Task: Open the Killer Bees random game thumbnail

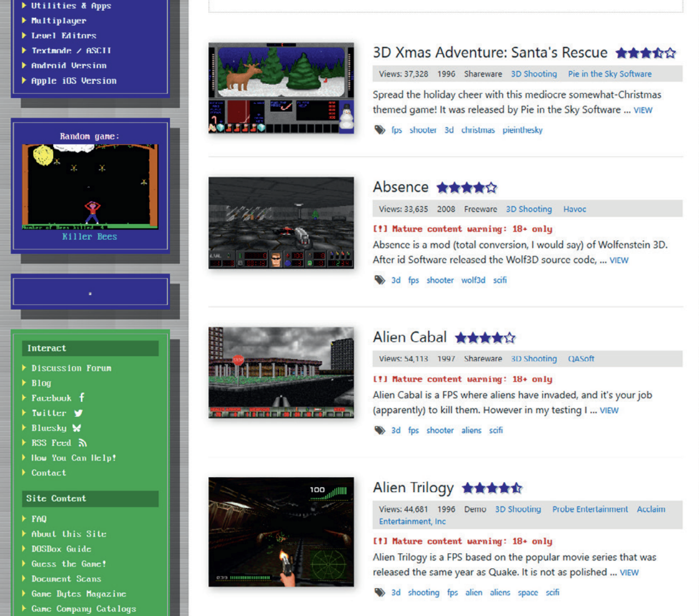Action: (90, 187)
